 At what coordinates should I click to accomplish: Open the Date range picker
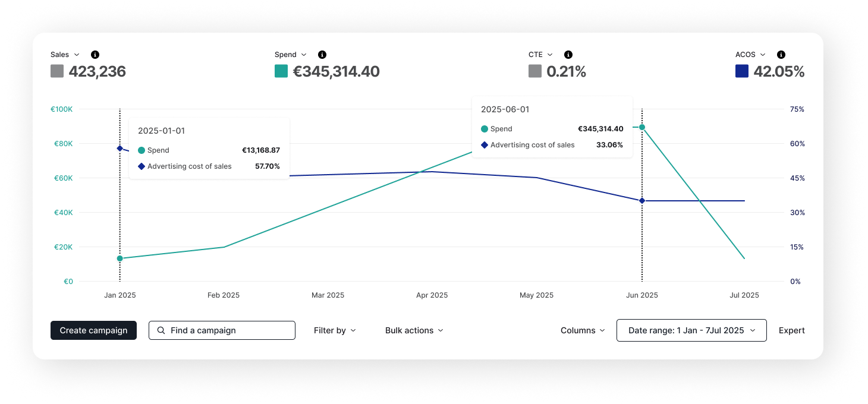(691, 330)
